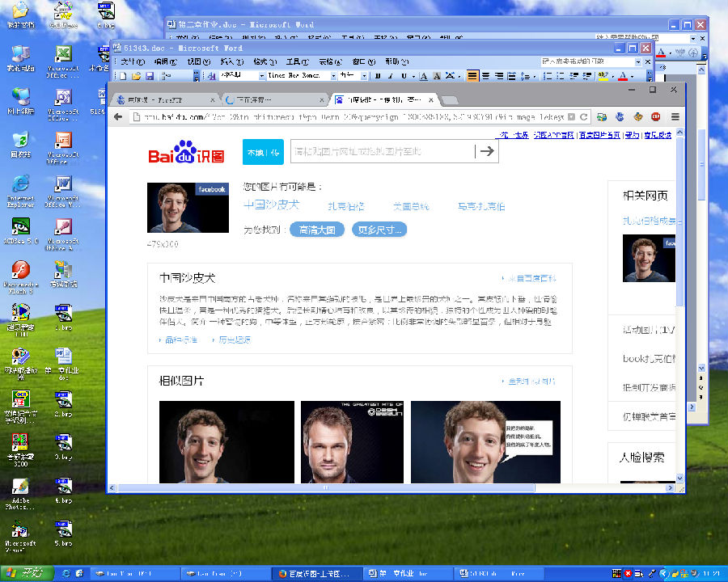This screenshot has width=728, height=582.
Task: Open the Word 文件 (File) menu
Action: [x=133, y=61]
